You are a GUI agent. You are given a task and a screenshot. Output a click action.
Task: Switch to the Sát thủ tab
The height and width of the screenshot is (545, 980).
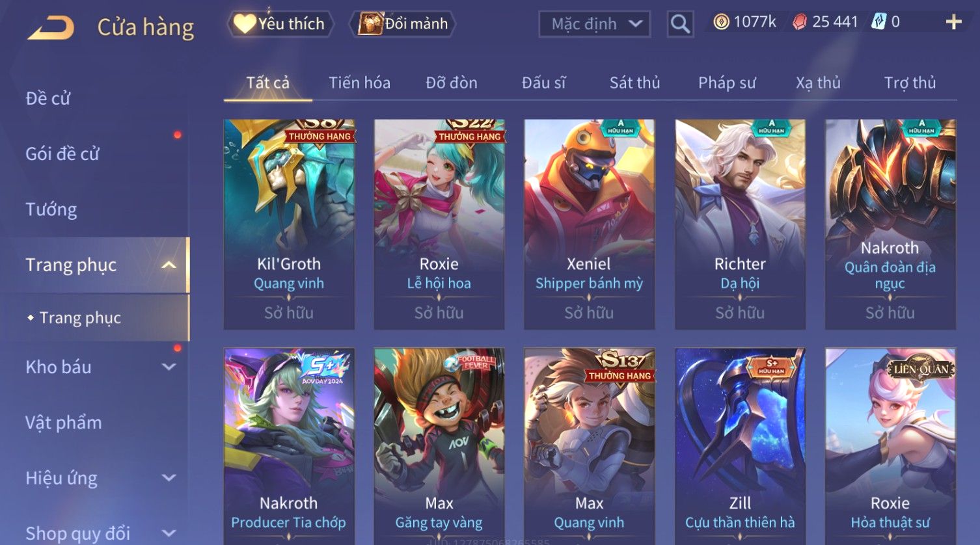pyautogui.click(x=634, y=83)
